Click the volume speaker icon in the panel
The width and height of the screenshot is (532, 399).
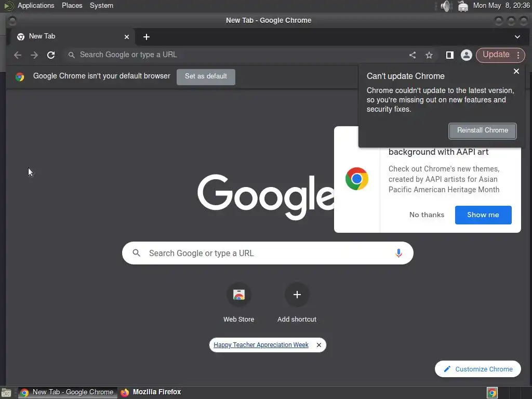click(445, 6)
